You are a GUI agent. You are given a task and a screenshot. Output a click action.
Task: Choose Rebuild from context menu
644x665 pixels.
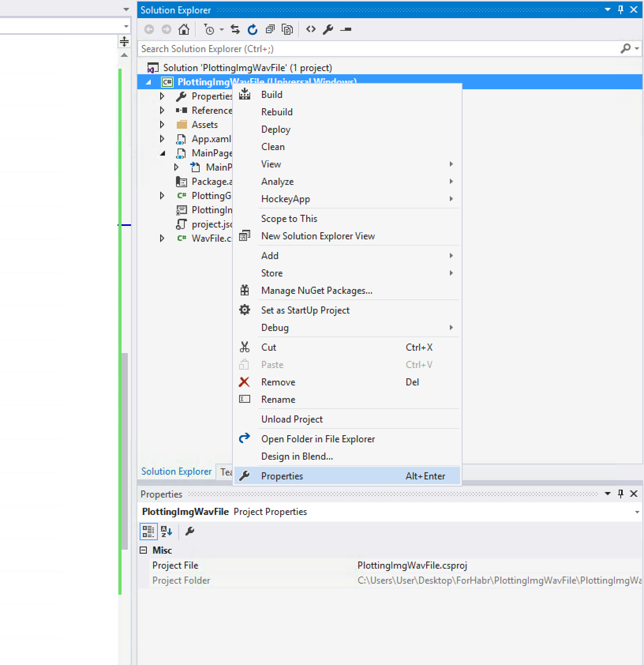tap(348, 112)
